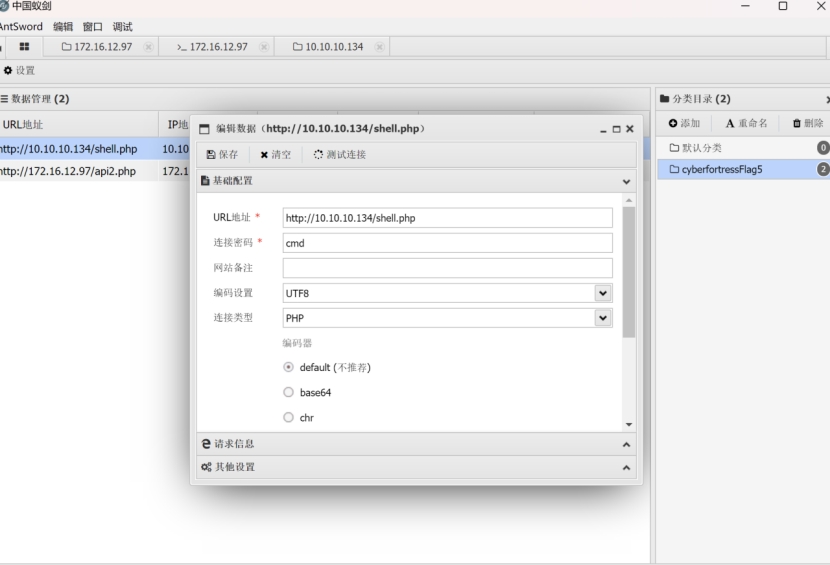Image resolution: width=830 pixels, height=565 pixels.
Task: Click the dialog vertical scrollbar thumb
Action: 629,272
